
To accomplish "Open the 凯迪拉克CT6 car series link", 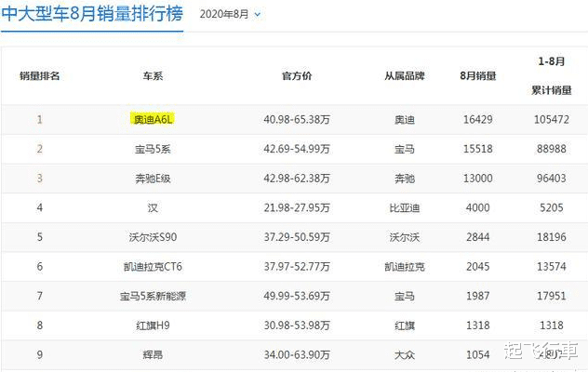I will tap(153, 267).
